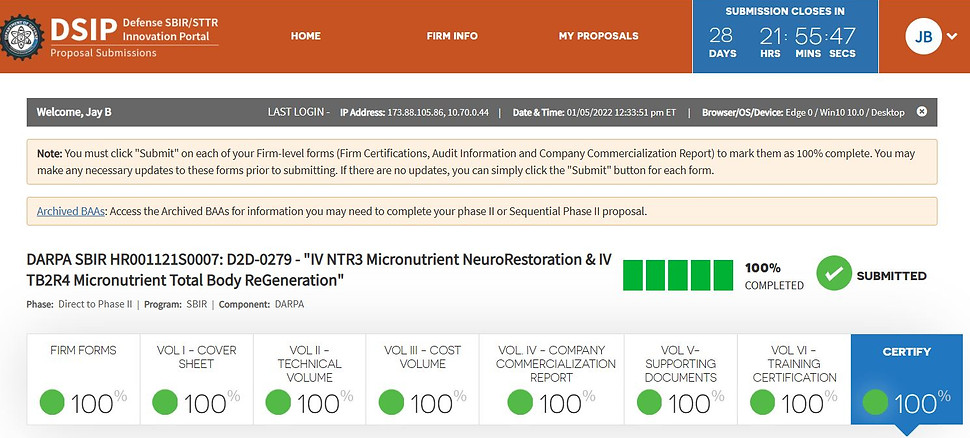Click the Proposal Submissions subtitle
The image size is (970, 438).
tap(103, 53)
